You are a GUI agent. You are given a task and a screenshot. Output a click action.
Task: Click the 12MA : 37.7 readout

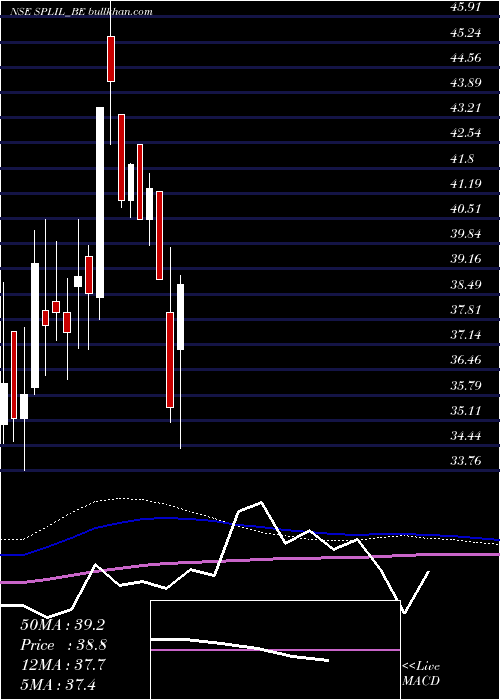click(x=62, y=665)
